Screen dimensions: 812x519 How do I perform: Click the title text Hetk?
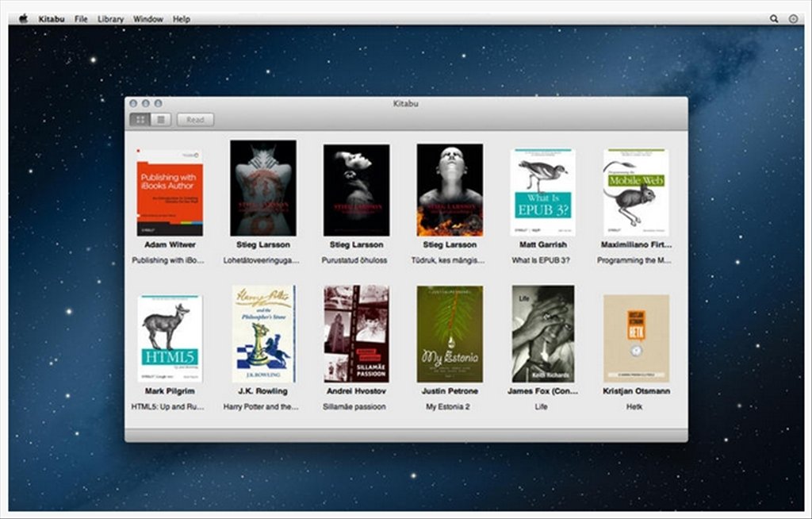point(634,407)
